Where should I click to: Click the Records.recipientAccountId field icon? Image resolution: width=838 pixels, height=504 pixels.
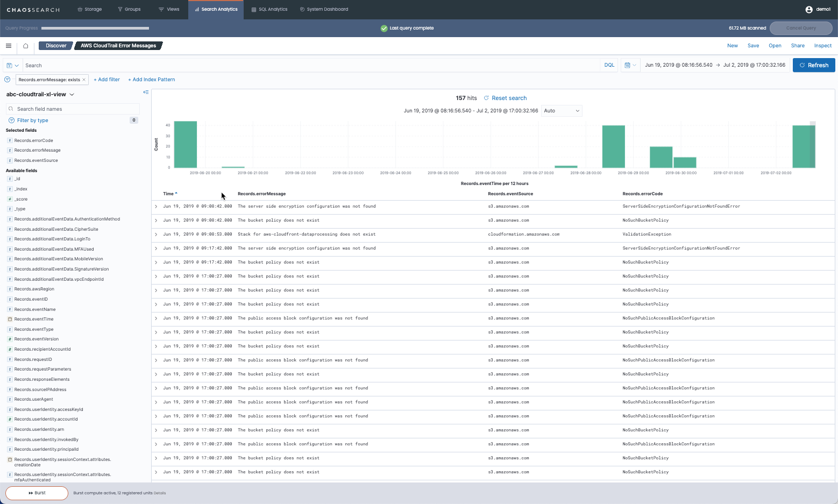click(x=10, y=349)
